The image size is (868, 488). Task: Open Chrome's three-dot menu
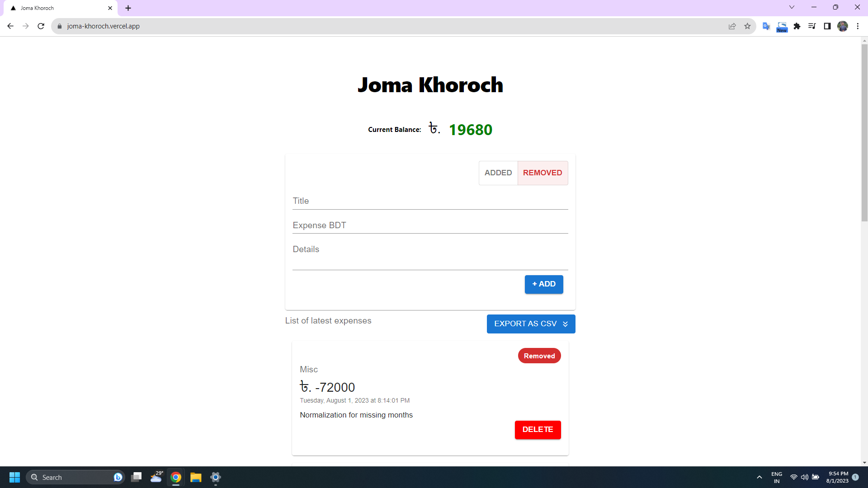point(858,26)
